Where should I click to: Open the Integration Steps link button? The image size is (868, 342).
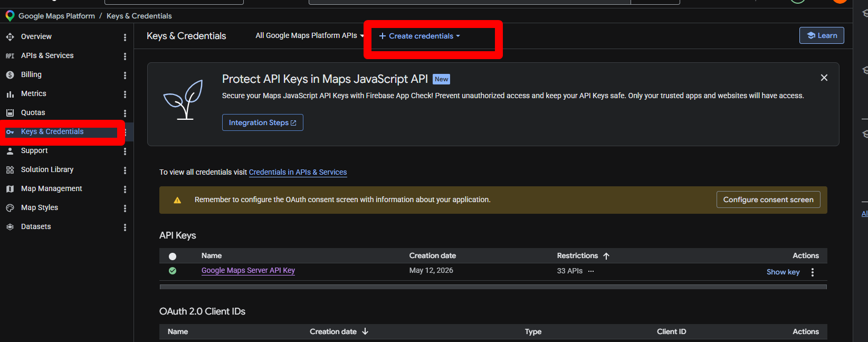tap(263, 122)
